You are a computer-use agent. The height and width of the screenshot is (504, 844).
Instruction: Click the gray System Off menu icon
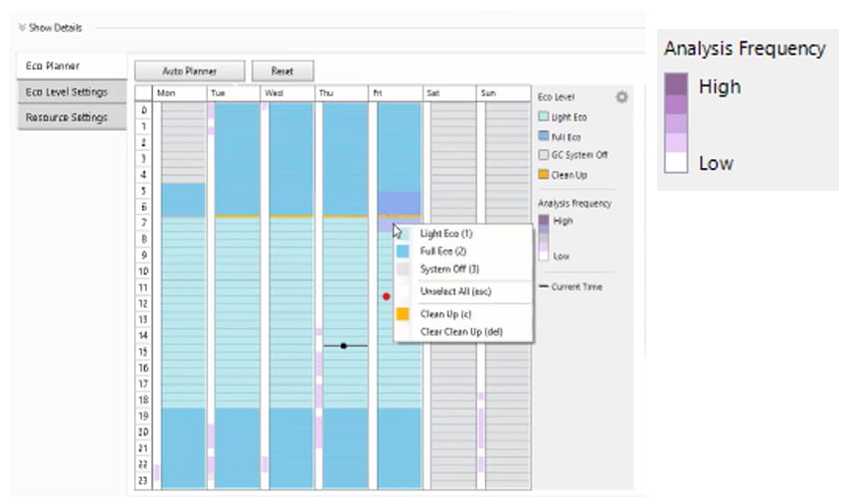(403, 268)
